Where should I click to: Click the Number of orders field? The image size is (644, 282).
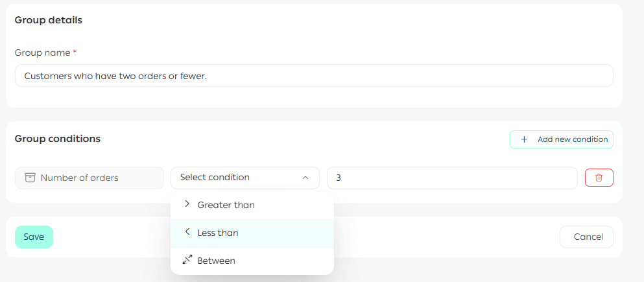click(x=89, y=178)
